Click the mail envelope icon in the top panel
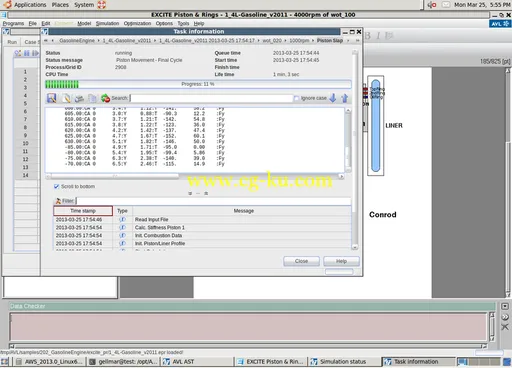 tap(446, 5)
